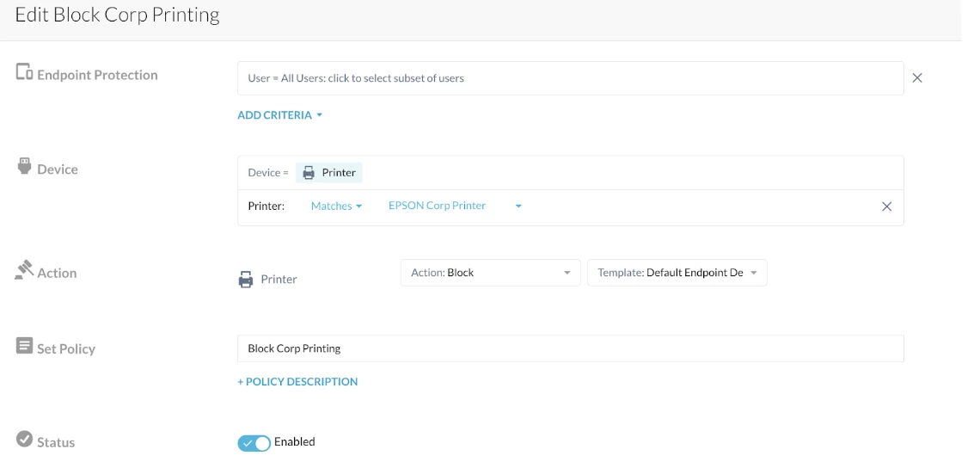Click the Block Corp Printing policy name field
The image size is (980, 468).
pos(571,348)
